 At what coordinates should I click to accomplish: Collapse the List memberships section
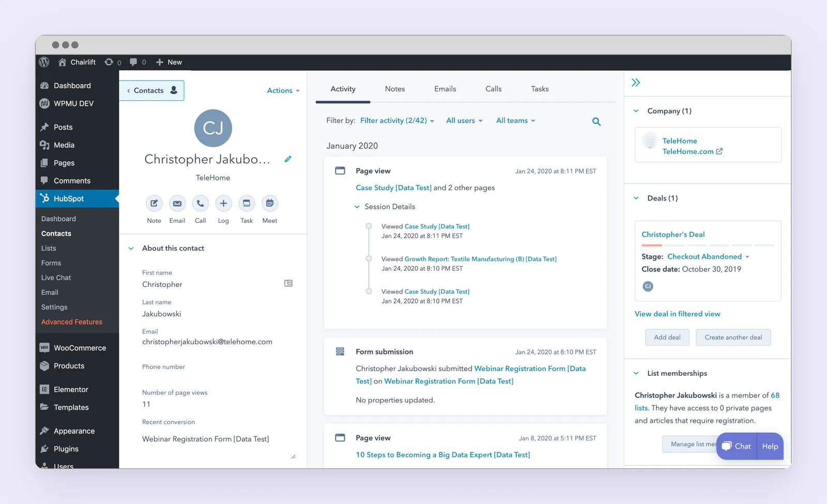[x=636, y=373]
